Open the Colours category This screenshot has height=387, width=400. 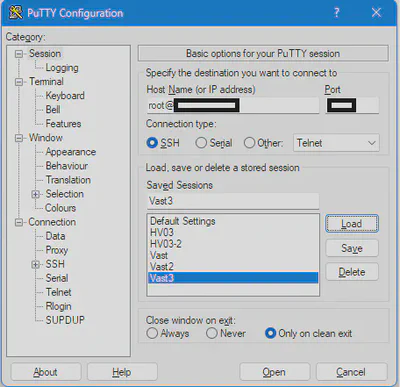pyautogui.click(x=61, y=208)
